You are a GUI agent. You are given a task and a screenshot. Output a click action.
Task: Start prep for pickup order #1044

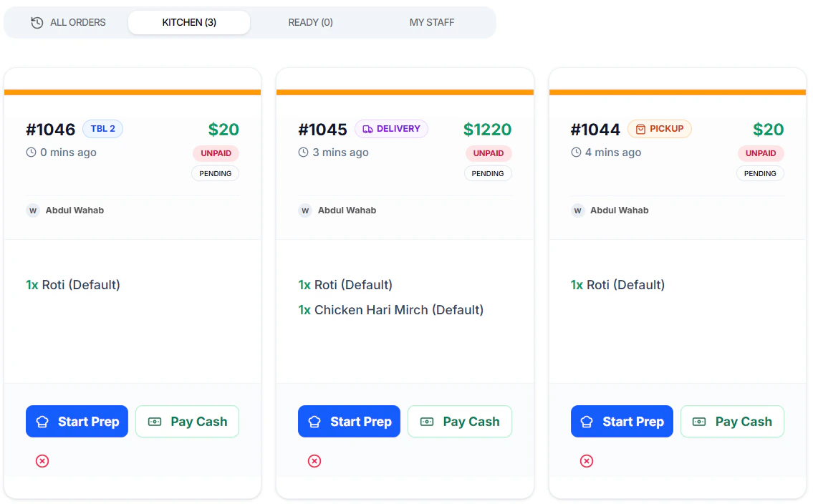(622, 422)
